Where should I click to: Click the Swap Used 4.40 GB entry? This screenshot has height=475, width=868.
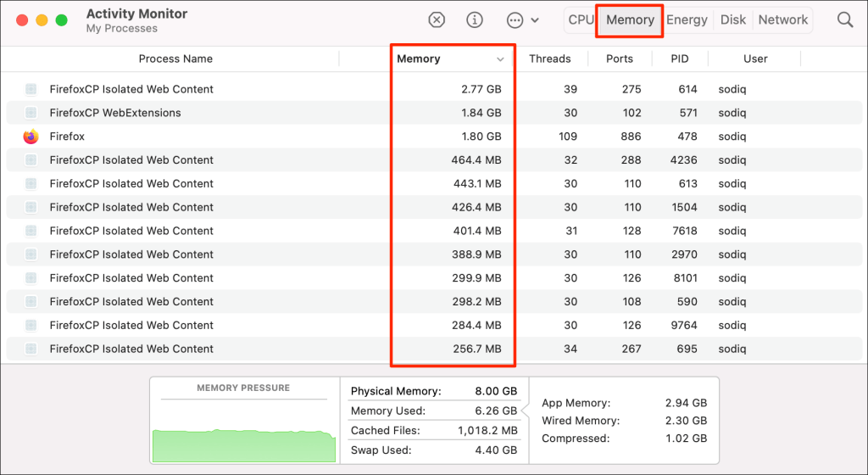433,450
